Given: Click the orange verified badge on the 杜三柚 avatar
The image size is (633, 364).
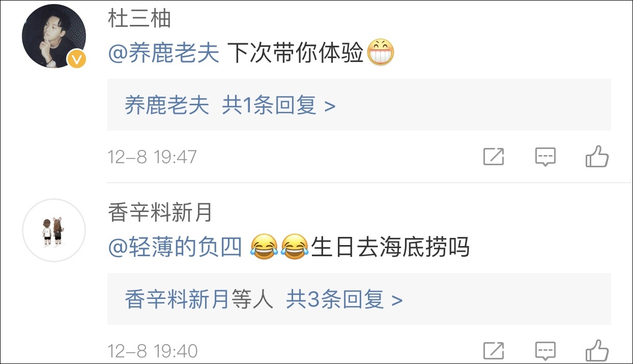Looking at the screenshot, I should coord(77,59).
